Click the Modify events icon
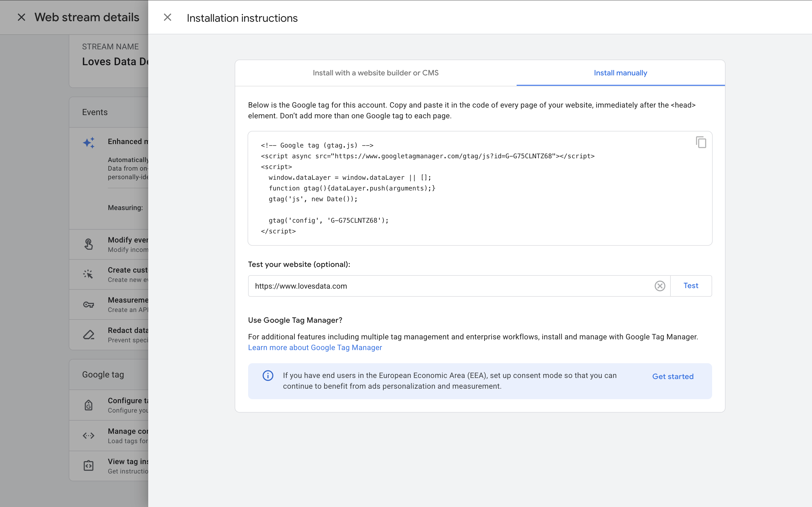 [x=88, y=244]
